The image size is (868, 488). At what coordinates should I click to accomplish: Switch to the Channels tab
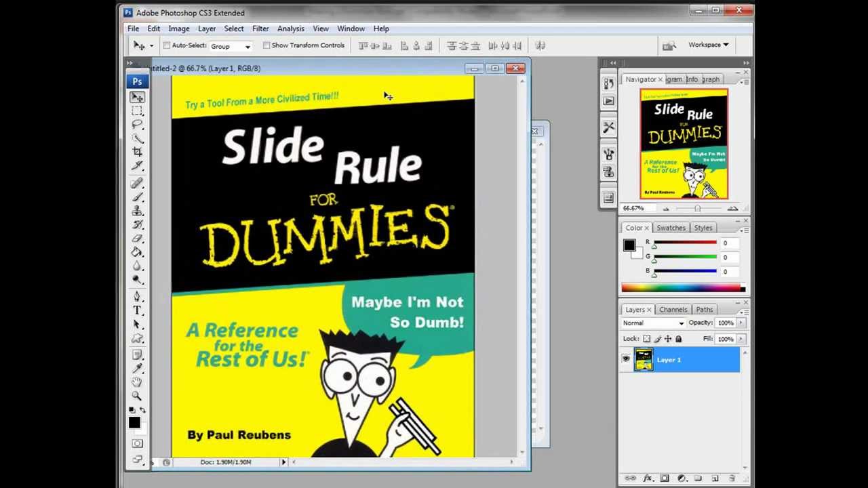point(673,310)
